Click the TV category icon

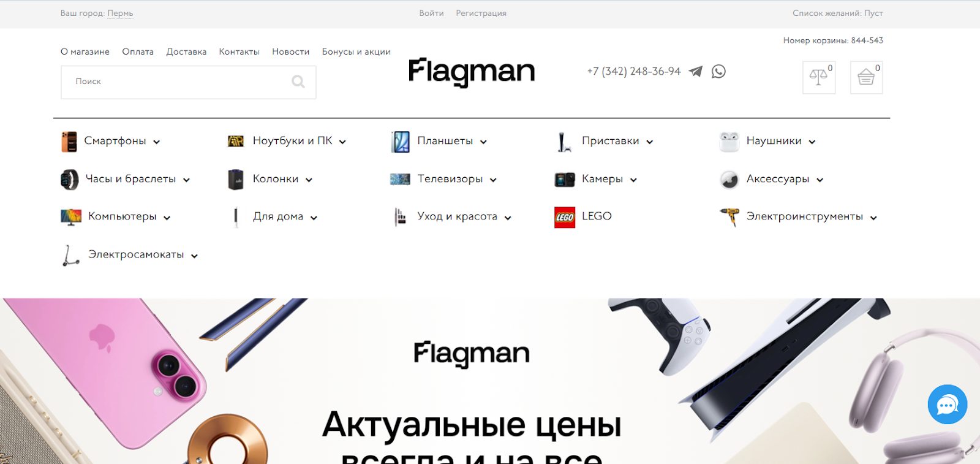coord(400,179)
